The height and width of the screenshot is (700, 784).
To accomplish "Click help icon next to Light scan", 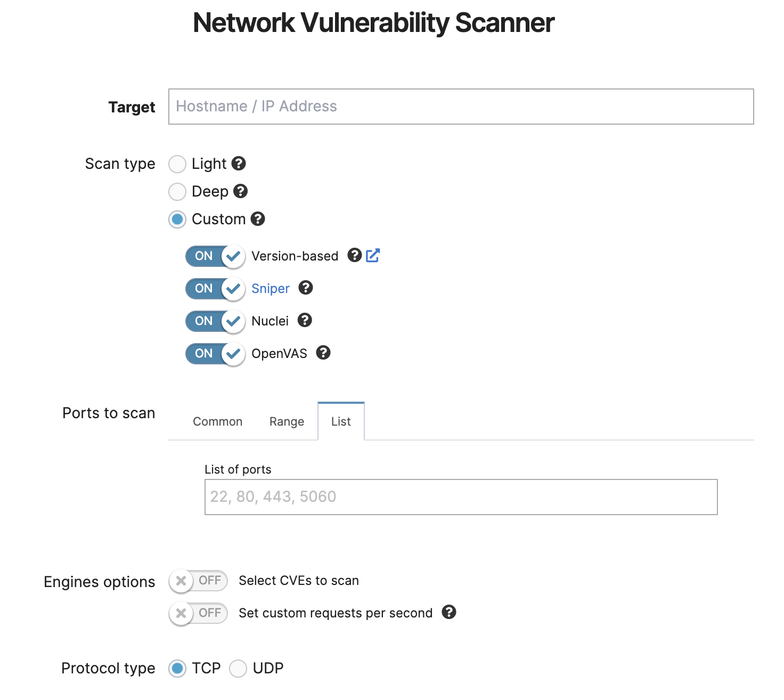I will 239,164.
